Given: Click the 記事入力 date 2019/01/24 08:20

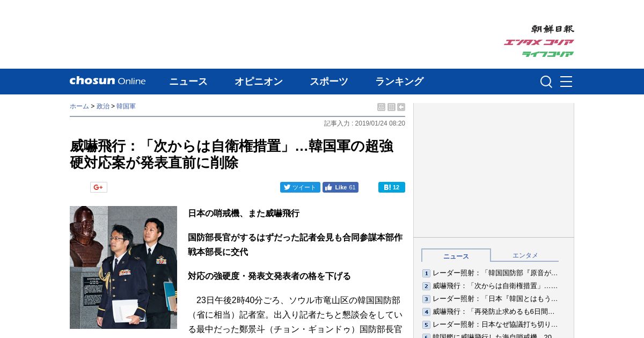Looking at the screenshot, I should (x=364, y=123).
